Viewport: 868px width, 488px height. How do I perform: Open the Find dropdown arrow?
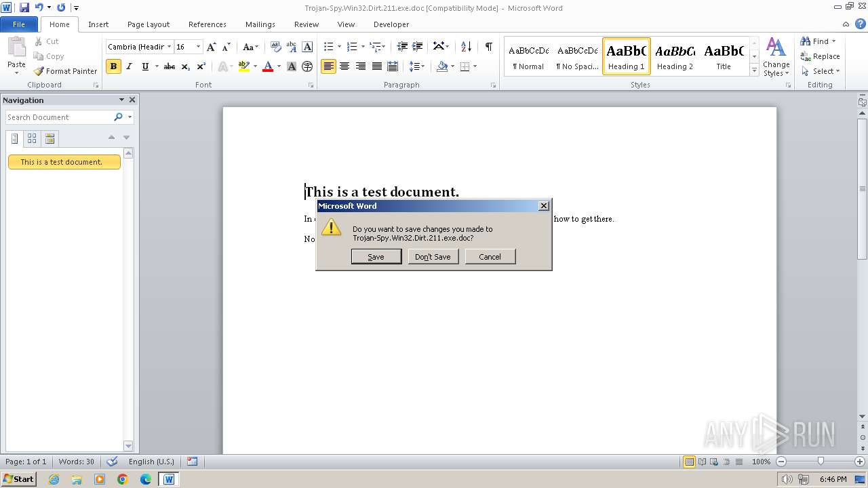834,41
